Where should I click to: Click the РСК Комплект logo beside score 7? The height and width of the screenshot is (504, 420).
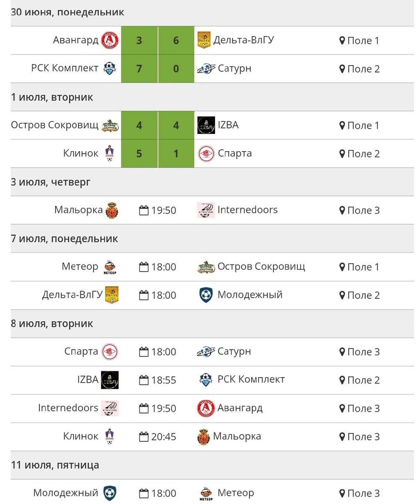[110, 68]
